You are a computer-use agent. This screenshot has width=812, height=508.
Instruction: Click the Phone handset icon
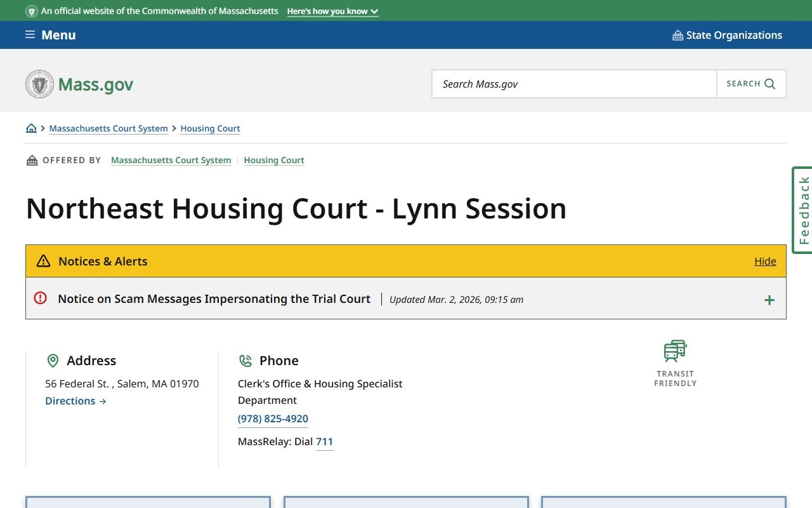(x=246, y=361)
